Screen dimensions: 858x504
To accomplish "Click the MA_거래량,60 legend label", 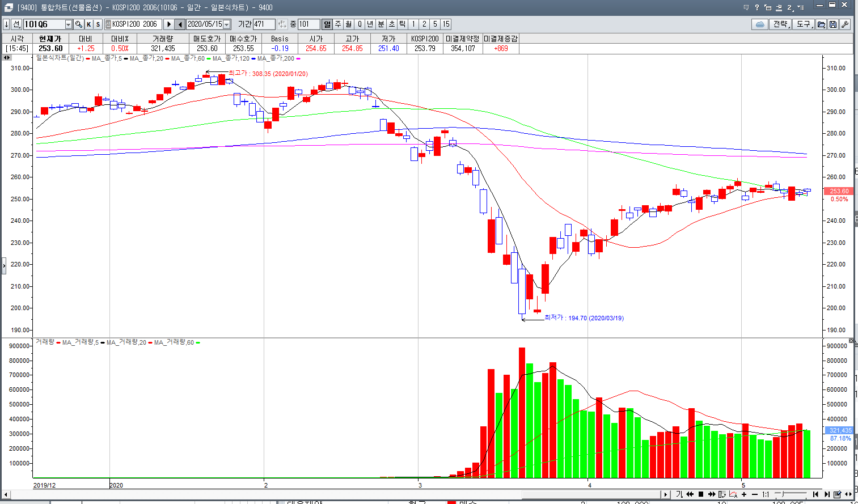I will pyautogui.click(x=174, y=342).
